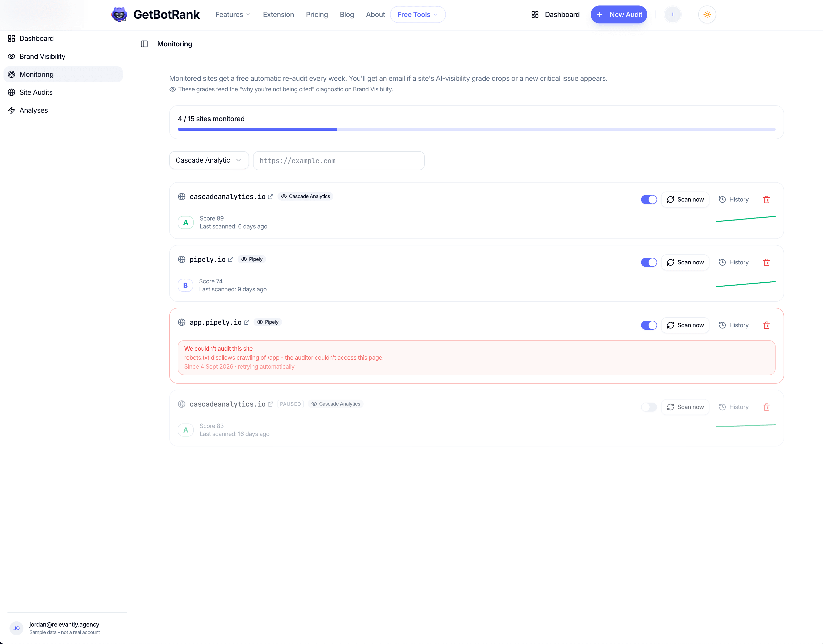This screenshot has width=823, height=644.
Task: Click the New Audit button
Action: pyautogui.click(x=619, y=15)
